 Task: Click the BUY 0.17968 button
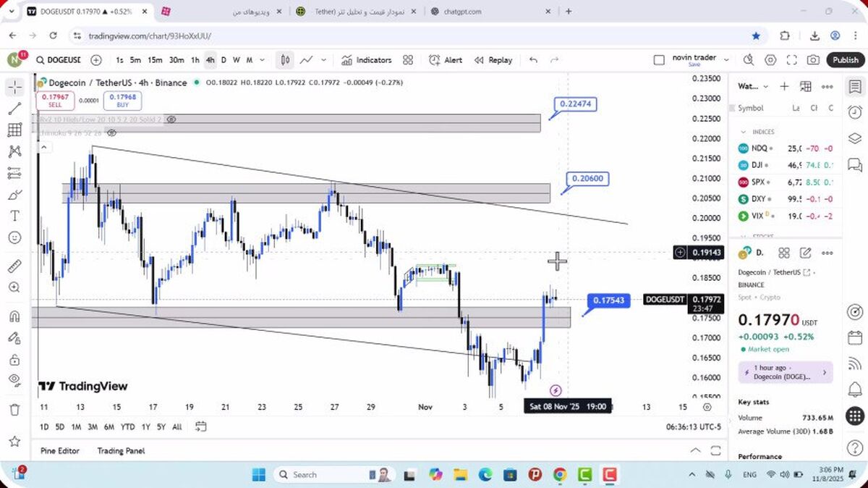(x=122, y=100)
